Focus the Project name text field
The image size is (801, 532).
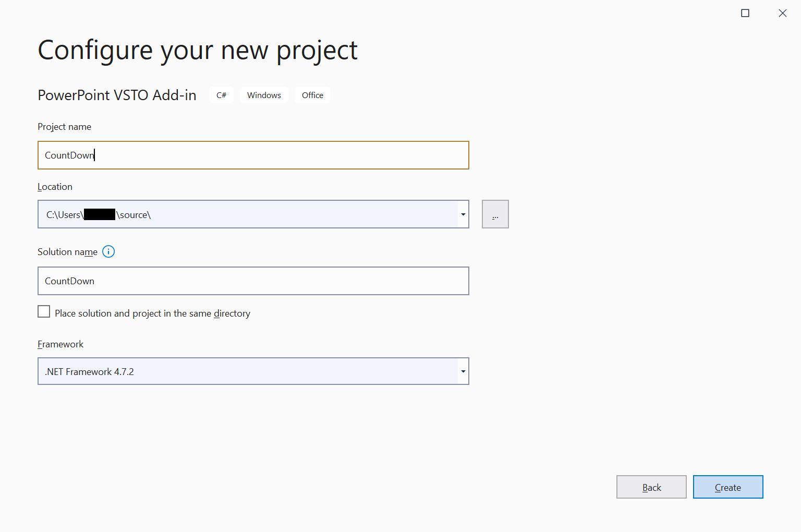[x=253, y=155]
